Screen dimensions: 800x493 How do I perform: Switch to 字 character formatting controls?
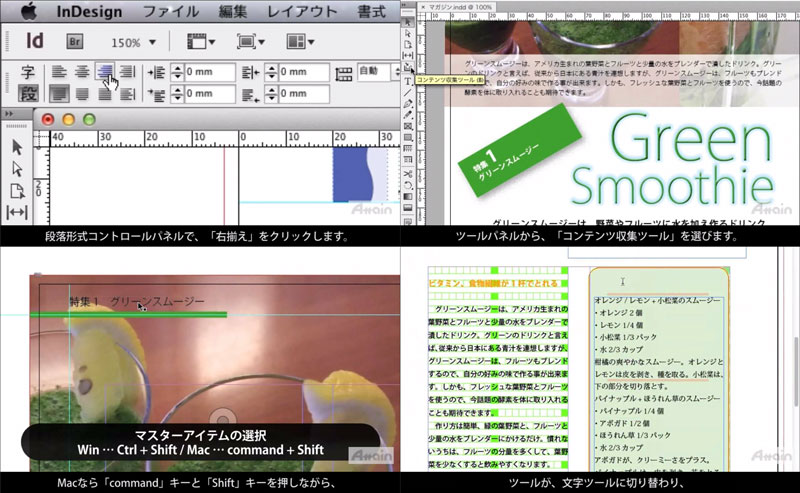(x=28, y=72)
